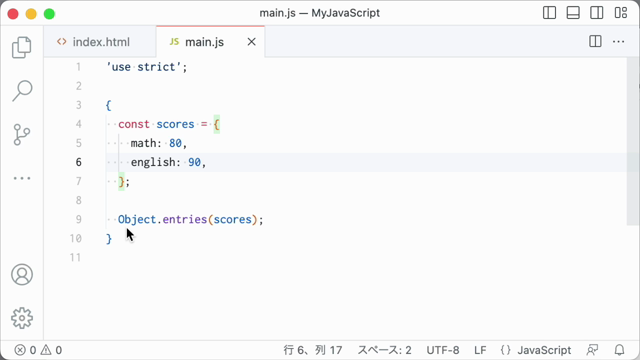Open the Manage gear menu
The height and width of the screenshot is (360, 640).
tap(22, 318)
